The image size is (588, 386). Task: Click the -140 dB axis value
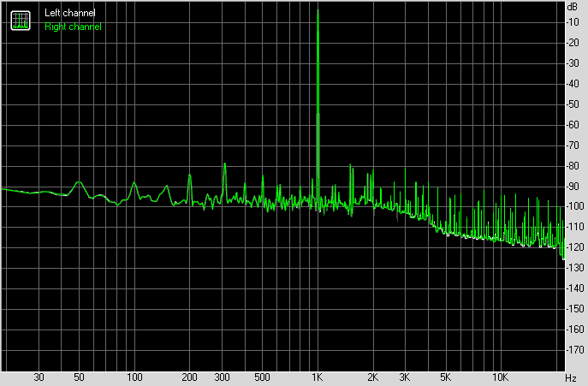pyautogui.click(x=574, y=288)
